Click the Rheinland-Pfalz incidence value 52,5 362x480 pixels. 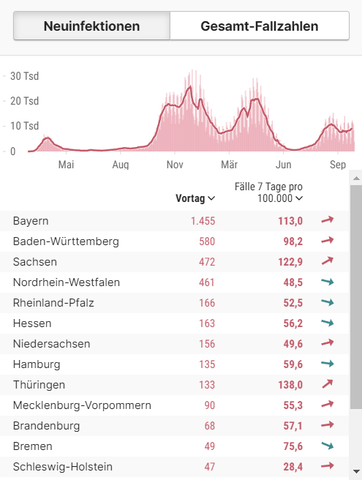pos(293,303)
